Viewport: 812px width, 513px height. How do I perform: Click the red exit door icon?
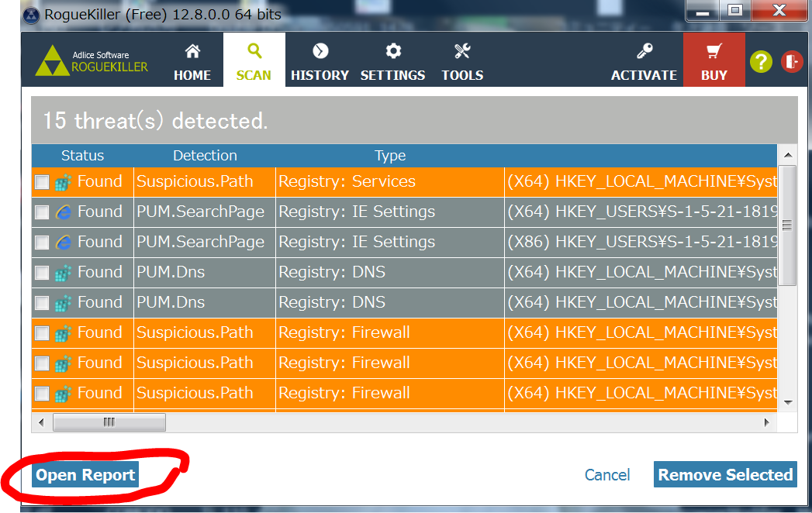click(x=792, y=62)
